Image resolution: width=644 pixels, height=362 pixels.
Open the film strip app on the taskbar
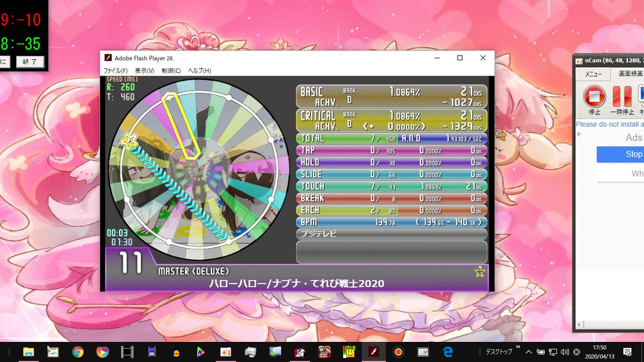coord(127,352)
